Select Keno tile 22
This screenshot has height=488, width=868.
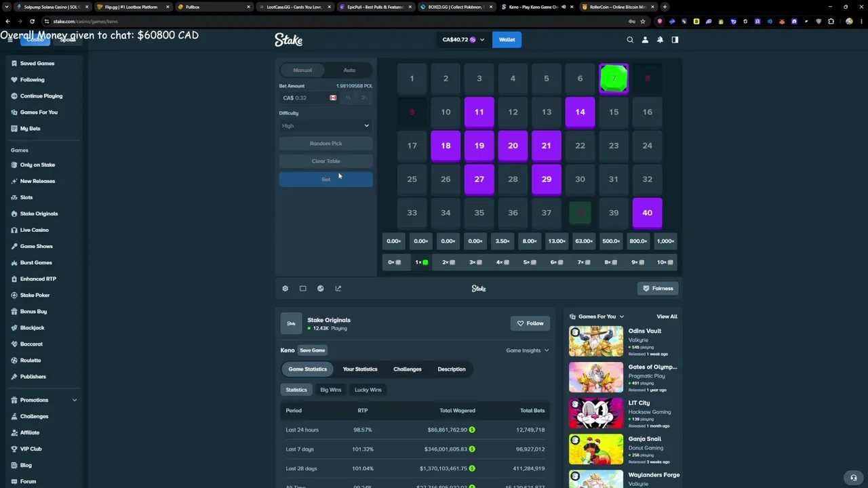tap(580, 146)
